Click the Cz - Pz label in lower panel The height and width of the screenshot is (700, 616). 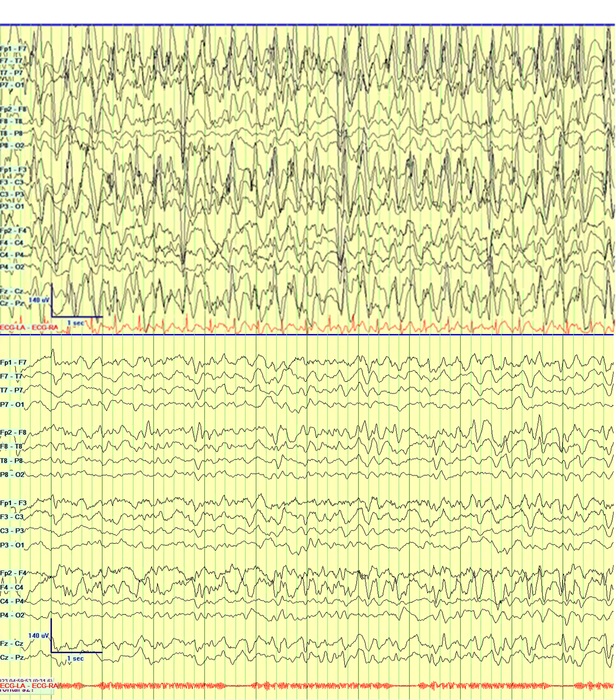tap(12, 657)
